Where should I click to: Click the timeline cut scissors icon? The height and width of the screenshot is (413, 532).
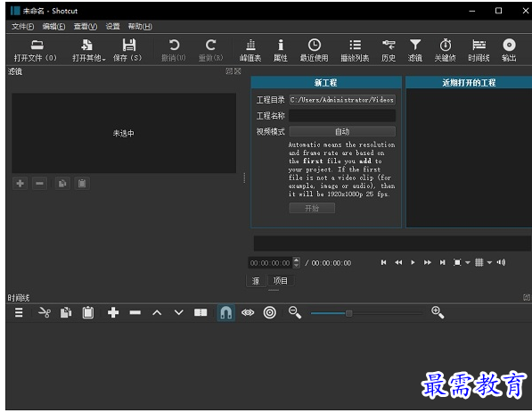click(x=45, y=312)
